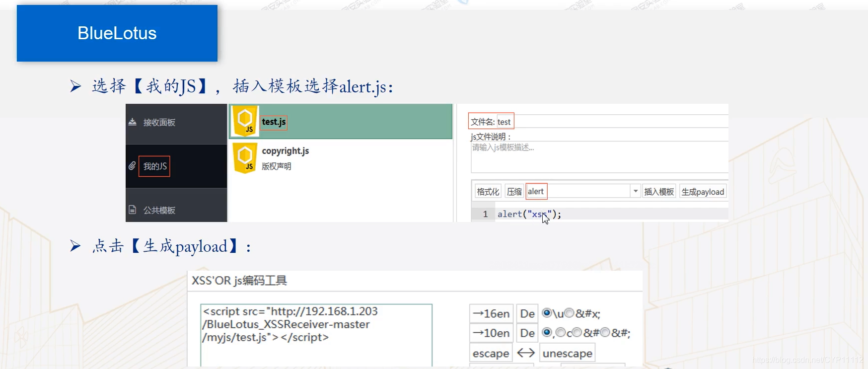Click the 生成payload button
Image resolution: width=868 pixels, height=369 pixels.
[x=703, y=192]
